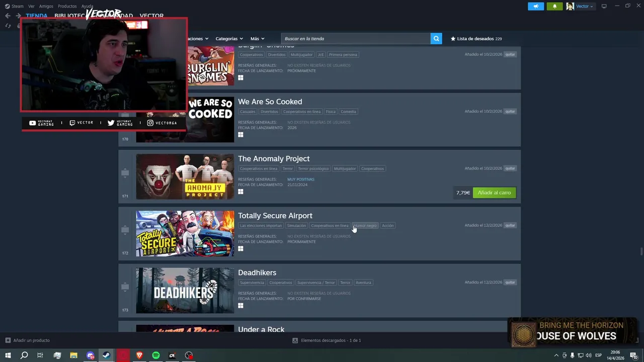Viewport: 644px width, 362px height.
Task: Switch to Brave browser on the taskbar
Action: 139,355
